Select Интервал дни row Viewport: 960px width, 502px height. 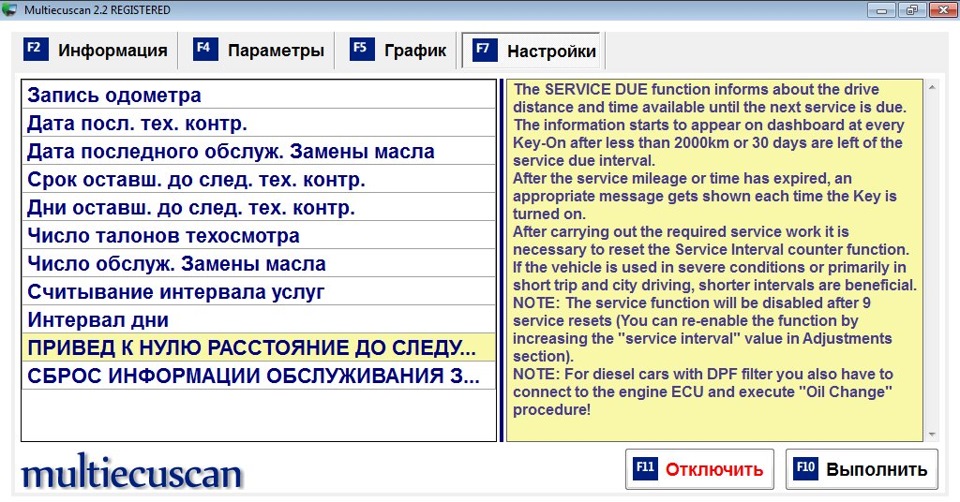258,320
